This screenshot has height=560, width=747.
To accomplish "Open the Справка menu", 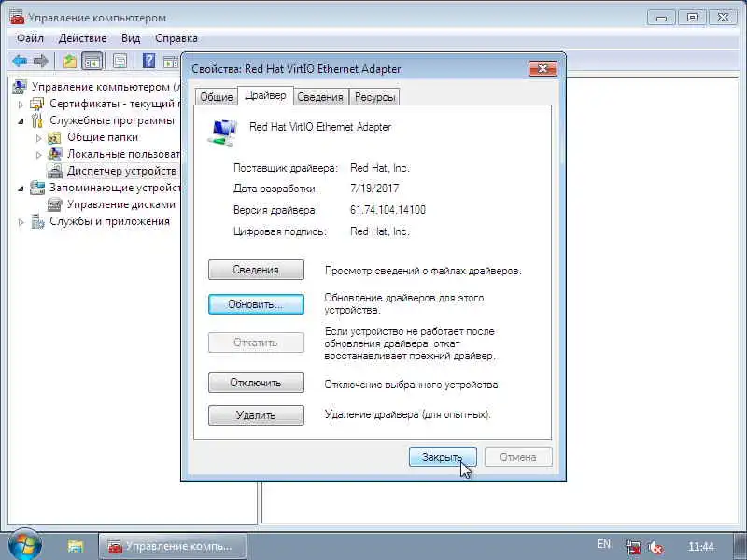I will [176, 38].
